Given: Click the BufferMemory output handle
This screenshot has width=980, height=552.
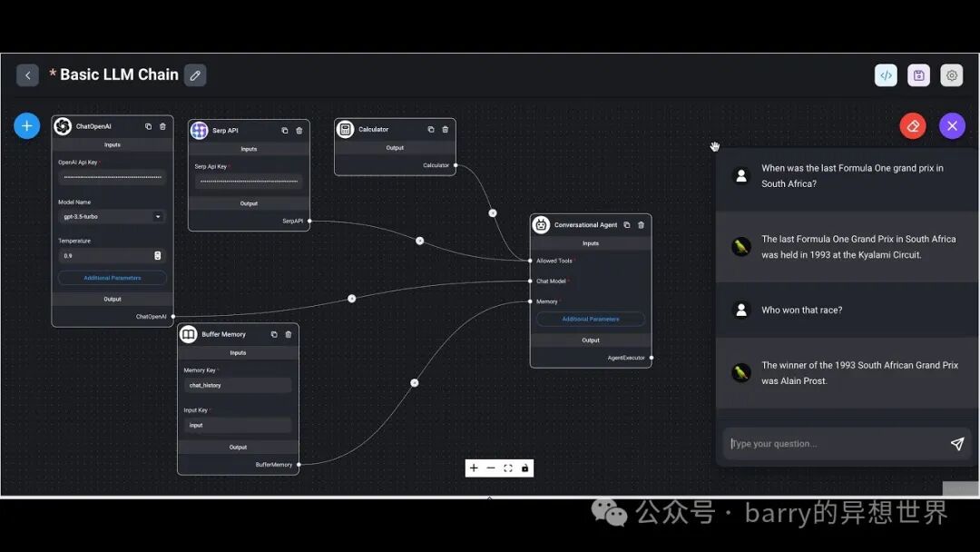Looking at the screenshot, I should coord(299,465).
